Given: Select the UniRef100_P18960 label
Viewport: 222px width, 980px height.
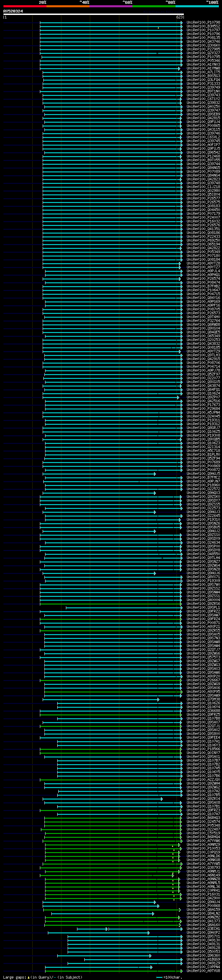Looking at the screenshot, I should [x=203, y=485].
